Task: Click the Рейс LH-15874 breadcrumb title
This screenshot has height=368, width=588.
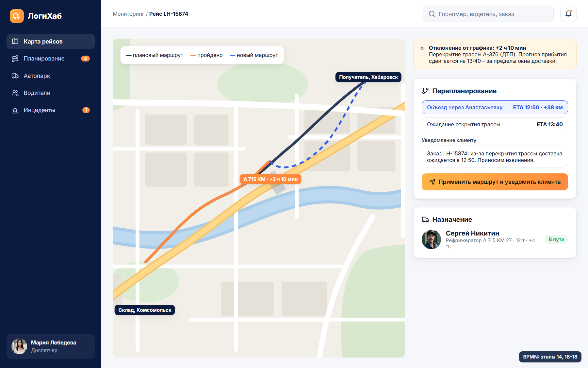Action: point(169,14)
